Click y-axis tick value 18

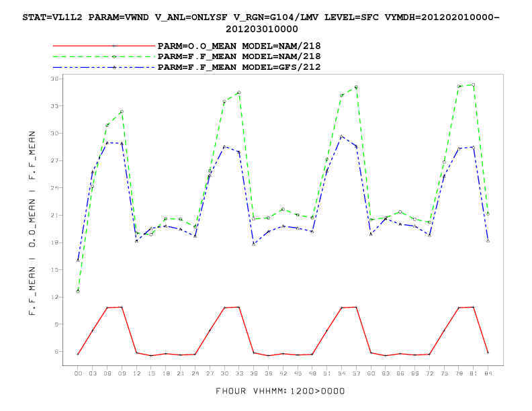[x=54, y=242]
